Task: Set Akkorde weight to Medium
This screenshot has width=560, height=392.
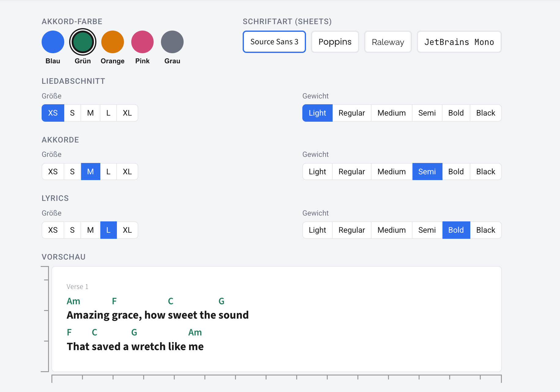Action: 391,172
